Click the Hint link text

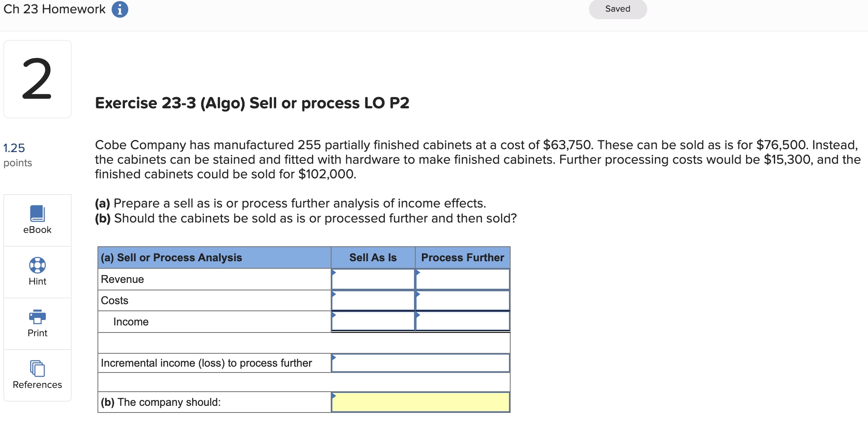coord(37,281)
